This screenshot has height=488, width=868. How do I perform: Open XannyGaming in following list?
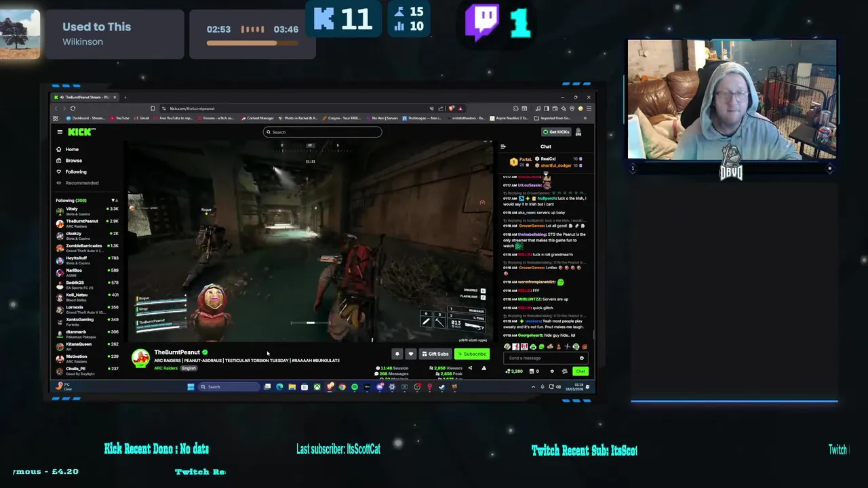[x=87, y=321]
